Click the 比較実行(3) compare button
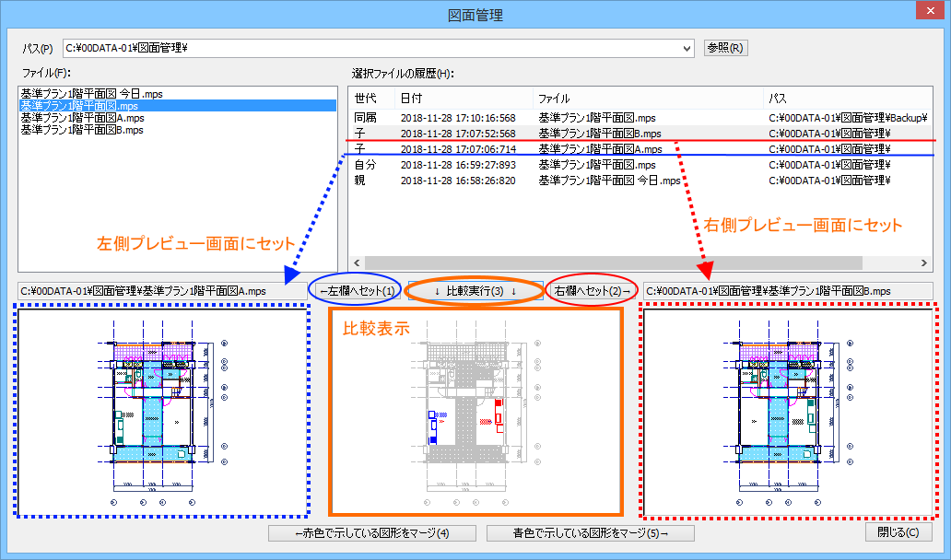 pyautogui.click(x=475, y=291)
